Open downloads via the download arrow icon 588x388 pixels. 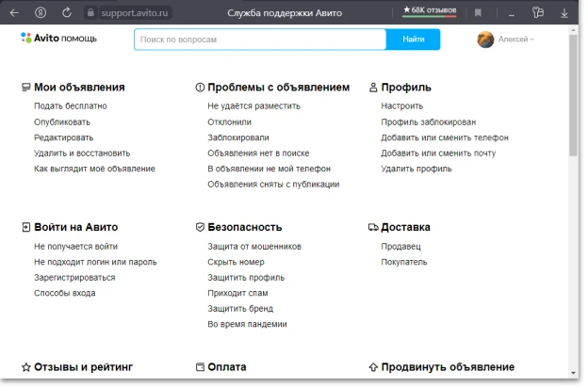pyautogui.click(x=564, y=13)
